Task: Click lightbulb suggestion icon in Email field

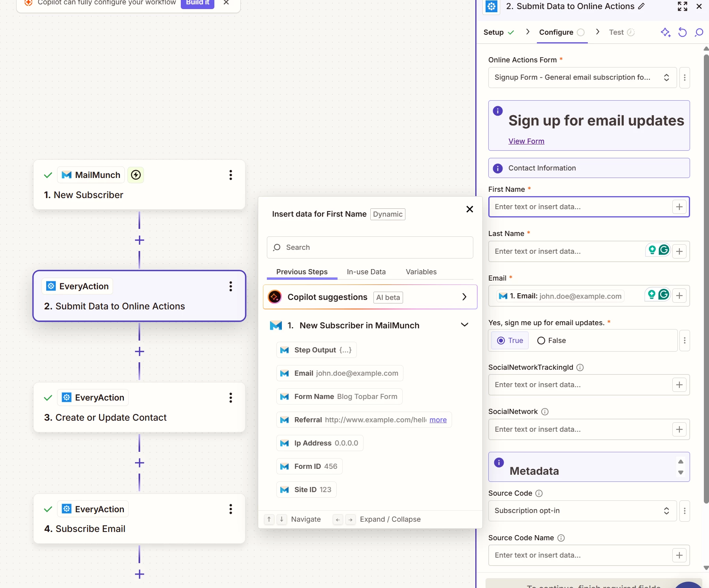Action: pos(652,294)
